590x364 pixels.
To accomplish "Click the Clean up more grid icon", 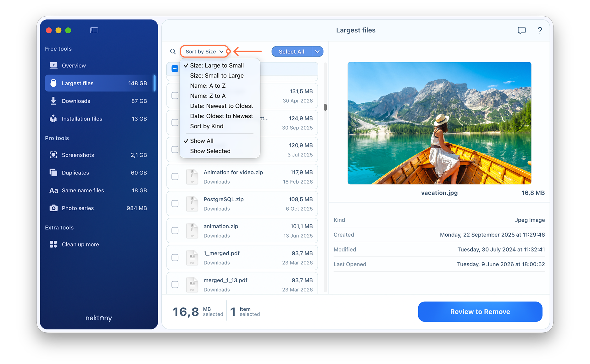I will [53, 244].
